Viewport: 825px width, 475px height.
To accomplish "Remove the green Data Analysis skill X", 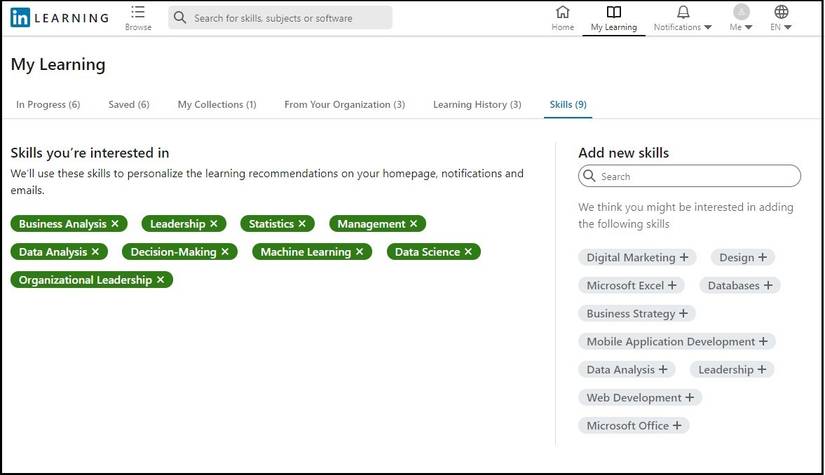I will pos(95,251).
